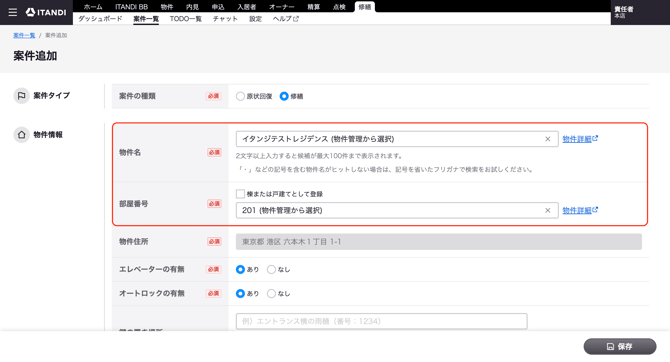
Task: Click the 部屋番号 input showing 201
Action: tap(397, 210)
